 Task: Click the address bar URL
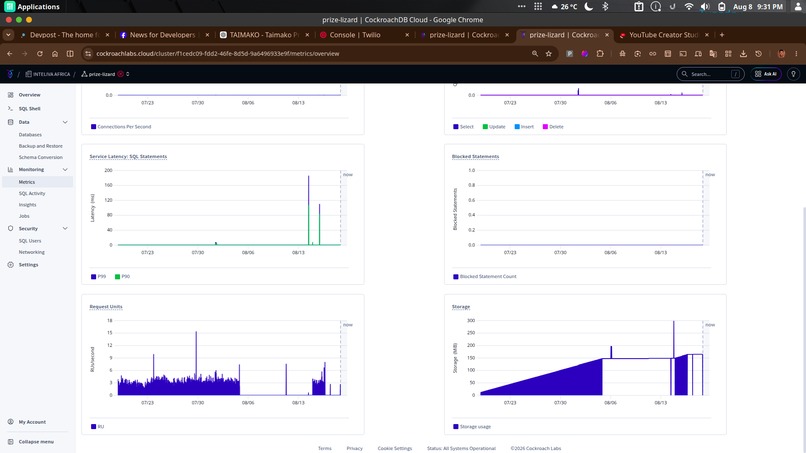(217, 53)
